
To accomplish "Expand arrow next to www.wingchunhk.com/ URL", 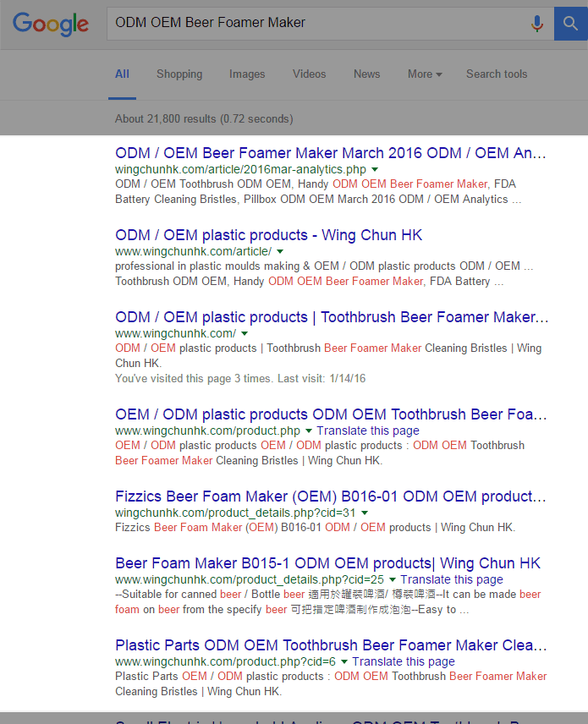I will pos(245,334).
